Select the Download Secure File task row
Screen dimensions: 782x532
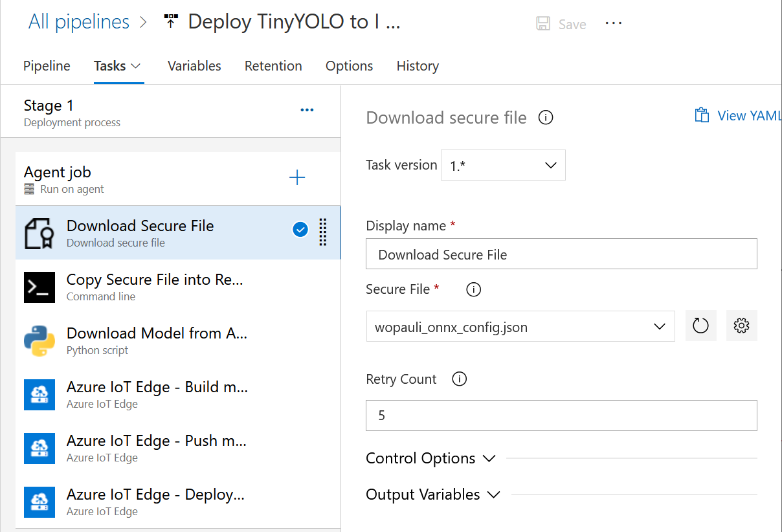178,233
